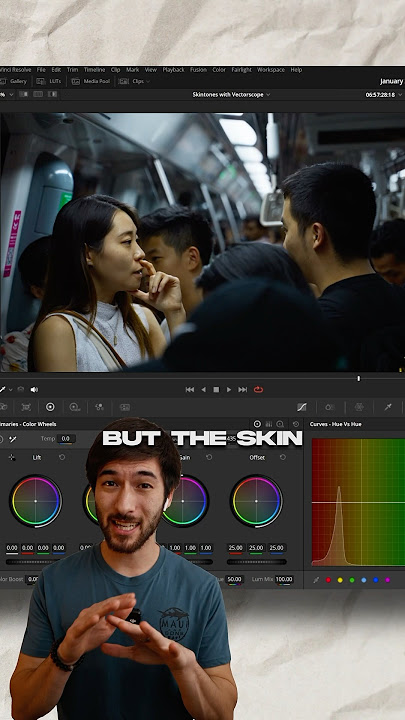Edit the Lum Mix value 100.00
The height and width of the screenshot is (720, 405).
pos(284,579)
